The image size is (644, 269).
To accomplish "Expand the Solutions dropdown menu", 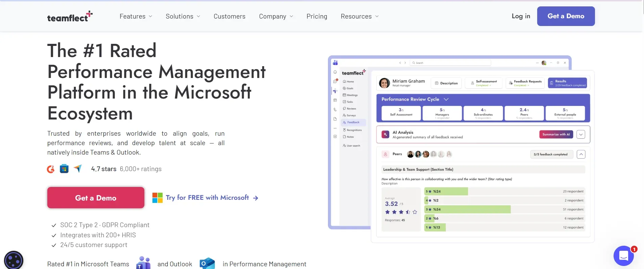I will point(183,16).
